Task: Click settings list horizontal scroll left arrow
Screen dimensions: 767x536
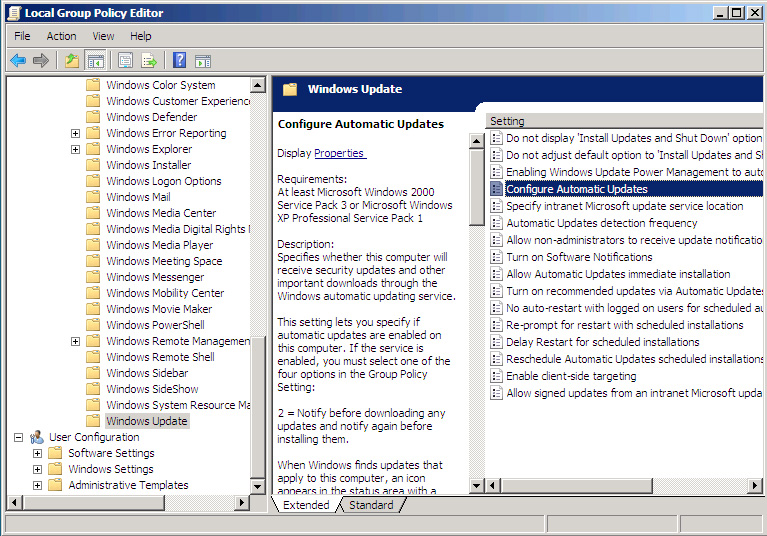Action: (x=493, y=486)
